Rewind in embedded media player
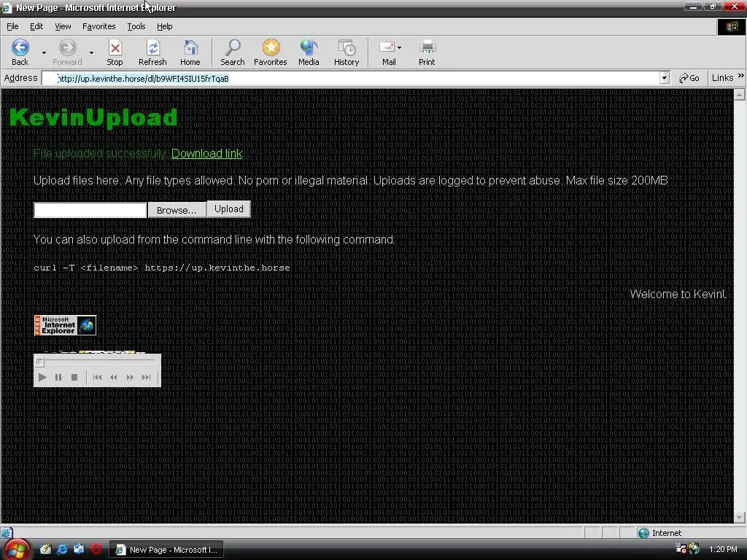The width and height of the screenshot is (747, 560). 113,377
